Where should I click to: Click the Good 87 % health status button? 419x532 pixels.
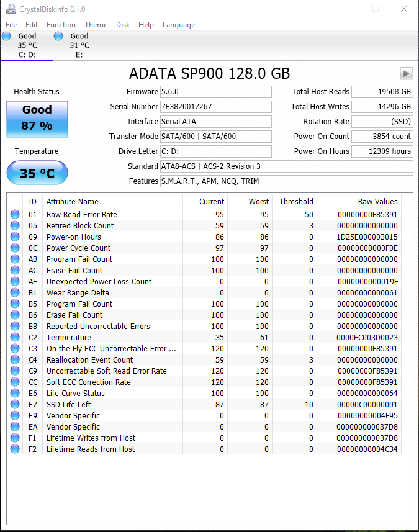click(37, 119)
